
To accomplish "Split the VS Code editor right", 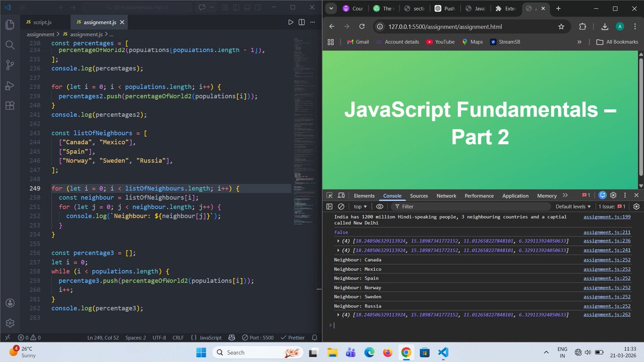I will coord(302,22).
